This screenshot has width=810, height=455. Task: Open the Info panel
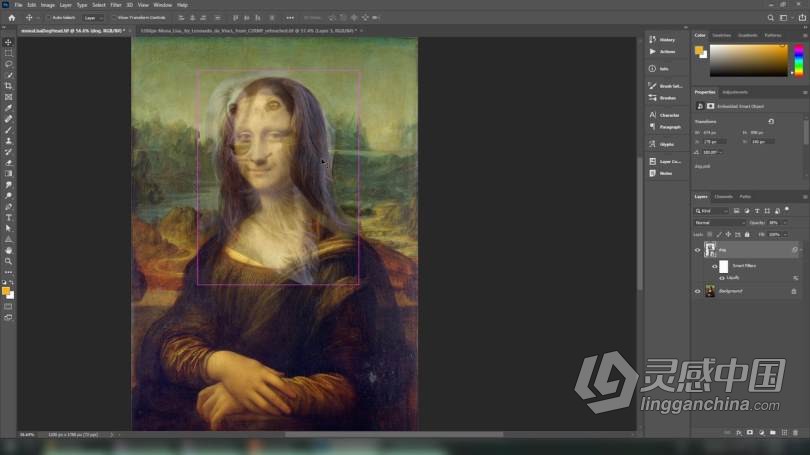[x=659, y=69]
